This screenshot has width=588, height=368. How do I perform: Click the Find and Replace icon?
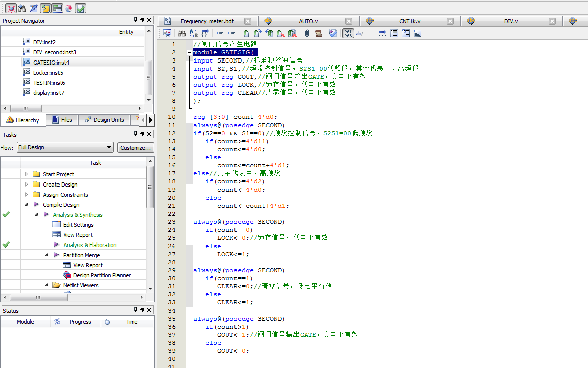click(193, 33)
